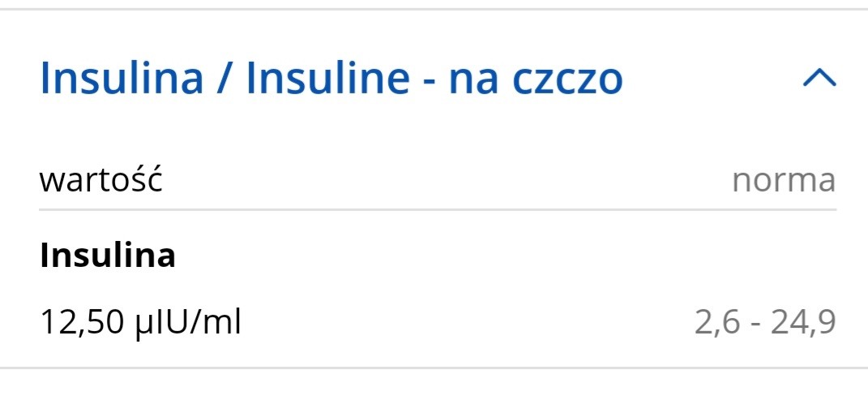Screen dimensions: 868x396
Task: Click 'na czczo' in the section title
Action: point(536,79)
